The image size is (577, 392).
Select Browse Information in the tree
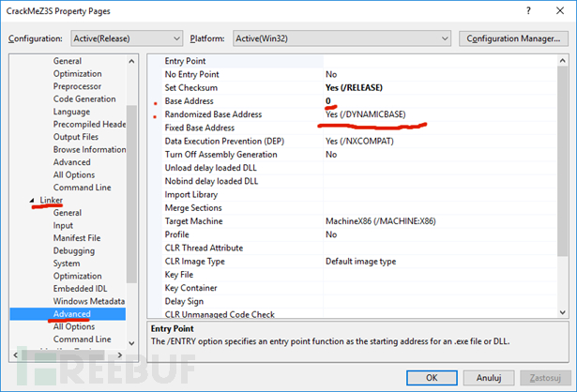click(x=89, y=149)
